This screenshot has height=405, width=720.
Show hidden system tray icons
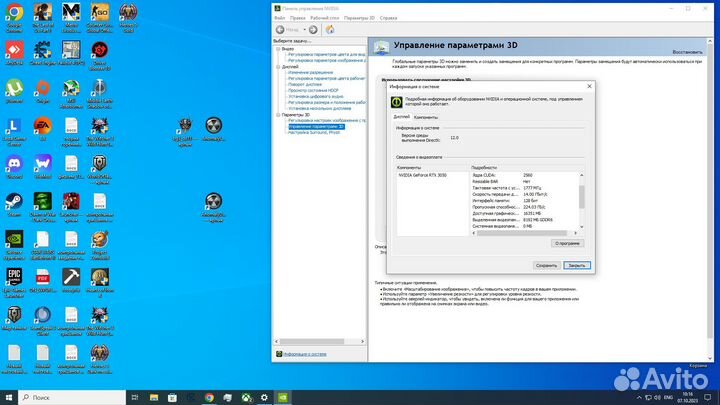point(639,398)
